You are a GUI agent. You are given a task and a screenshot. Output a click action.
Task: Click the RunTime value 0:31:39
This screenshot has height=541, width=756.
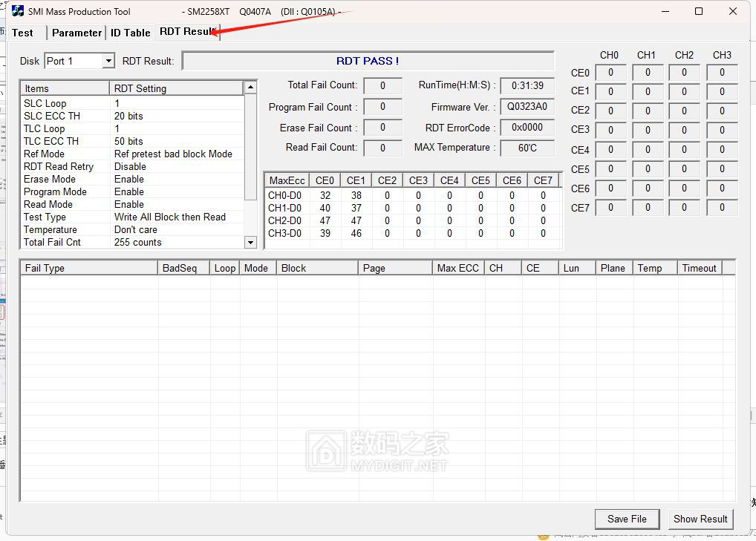click(x=527, y=86)
